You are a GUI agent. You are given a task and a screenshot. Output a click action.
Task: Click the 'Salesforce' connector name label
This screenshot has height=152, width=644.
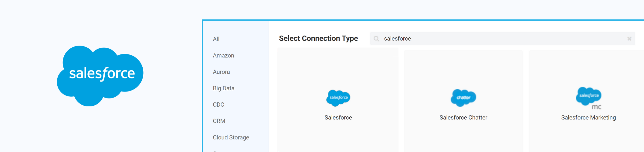click(338, 118)
